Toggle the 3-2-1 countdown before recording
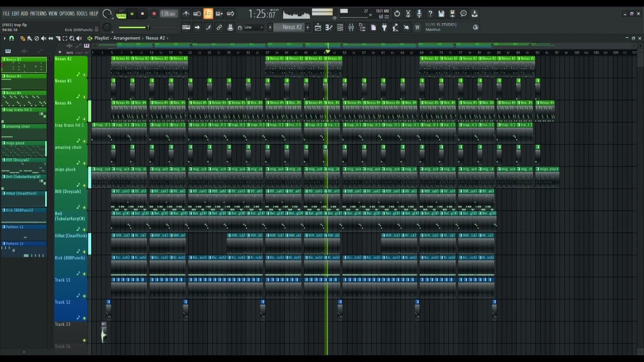Screen dimensions: 644x362 (208, 14)
